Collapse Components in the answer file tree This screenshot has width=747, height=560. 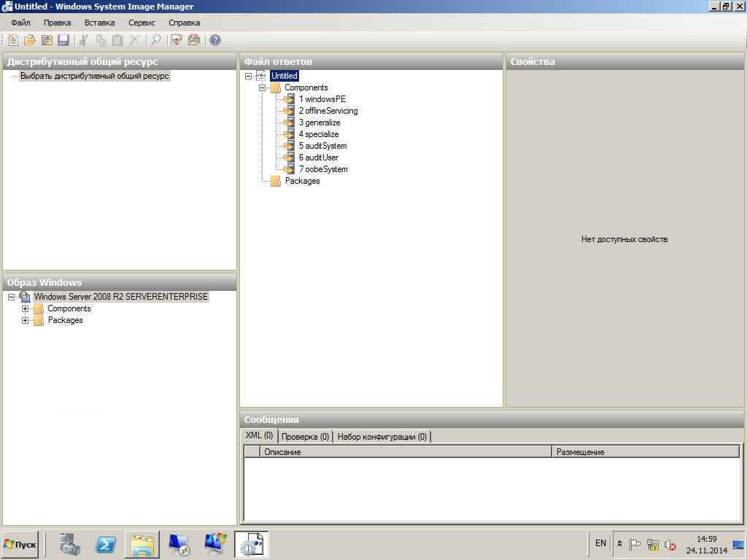coord(262,87)
